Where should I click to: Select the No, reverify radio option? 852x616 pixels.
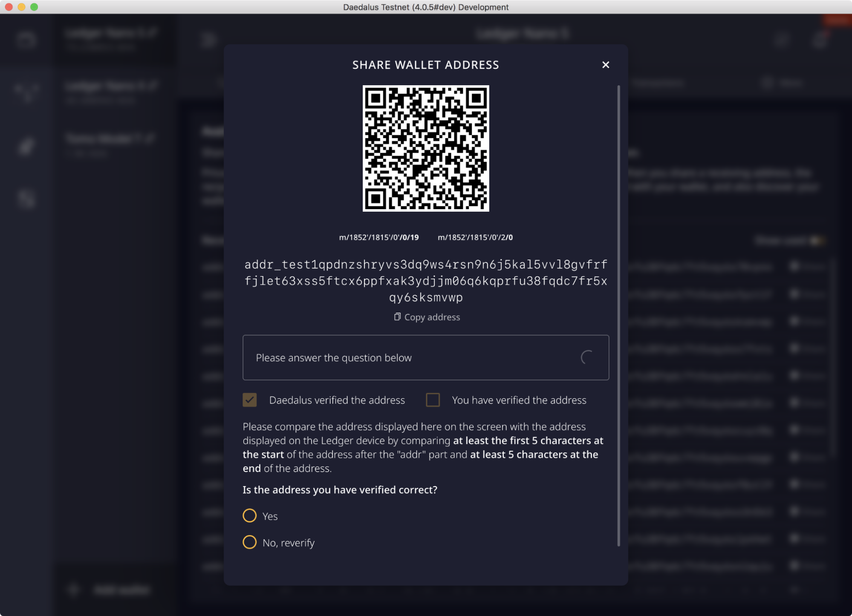pos(250,542)
